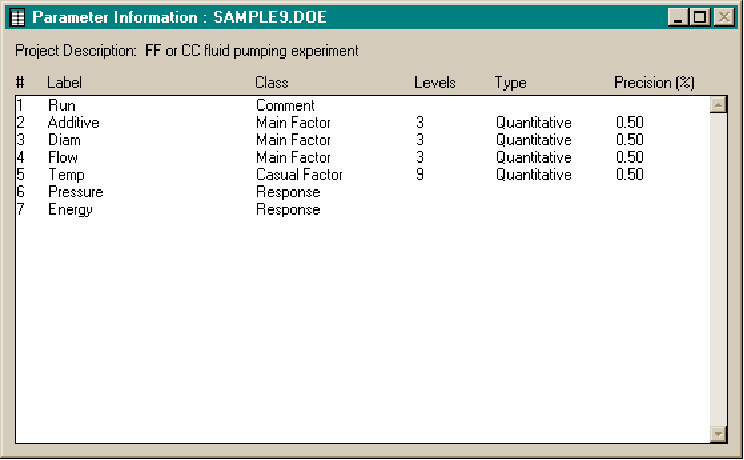The width and height of the screenshot is (744, 460).
Task: Click Quantitative type for Diam
Action: pyautogui.click(x=534, y=140)
